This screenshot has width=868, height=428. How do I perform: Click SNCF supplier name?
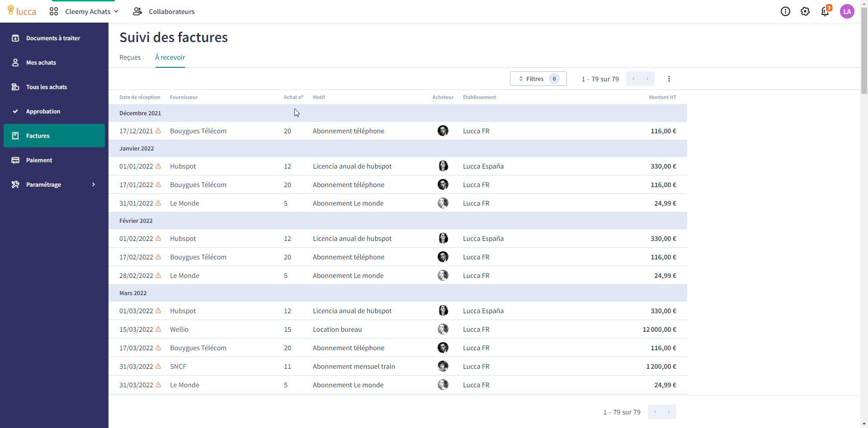[178, 367]
